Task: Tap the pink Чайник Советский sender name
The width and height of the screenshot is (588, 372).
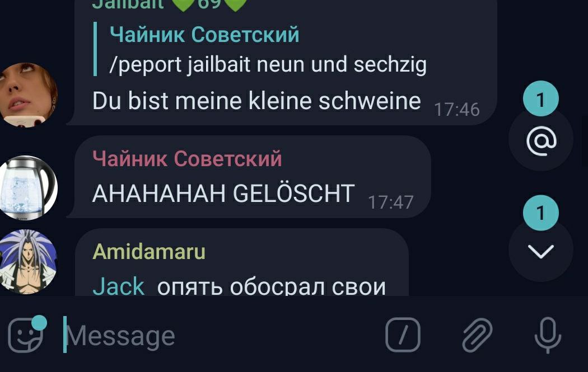Action: tap(187, 158)
